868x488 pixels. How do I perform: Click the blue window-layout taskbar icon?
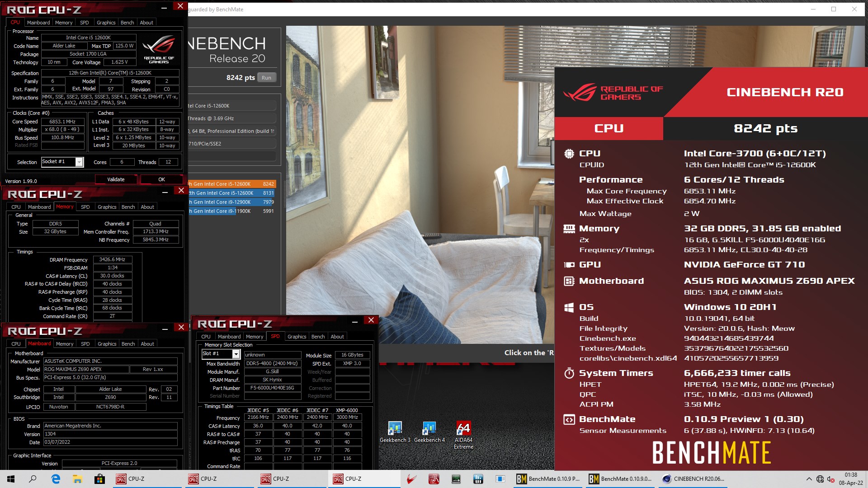(500, 479)
